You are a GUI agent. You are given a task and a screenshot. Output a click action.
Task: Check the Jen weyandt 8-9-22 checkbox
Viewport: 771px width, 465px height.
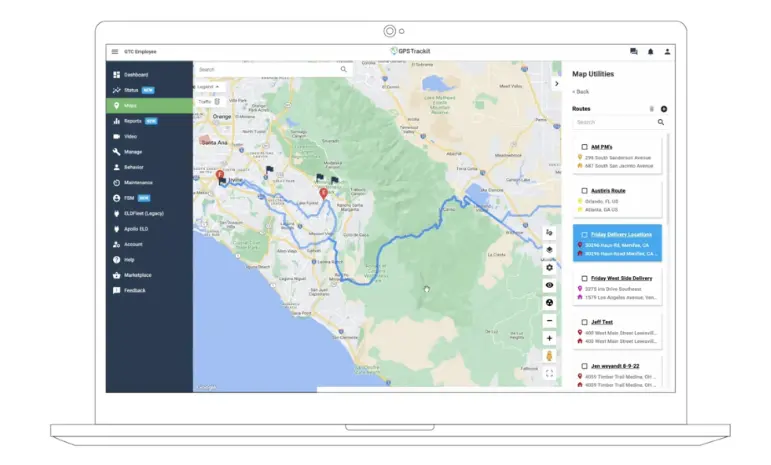[584, 366]
